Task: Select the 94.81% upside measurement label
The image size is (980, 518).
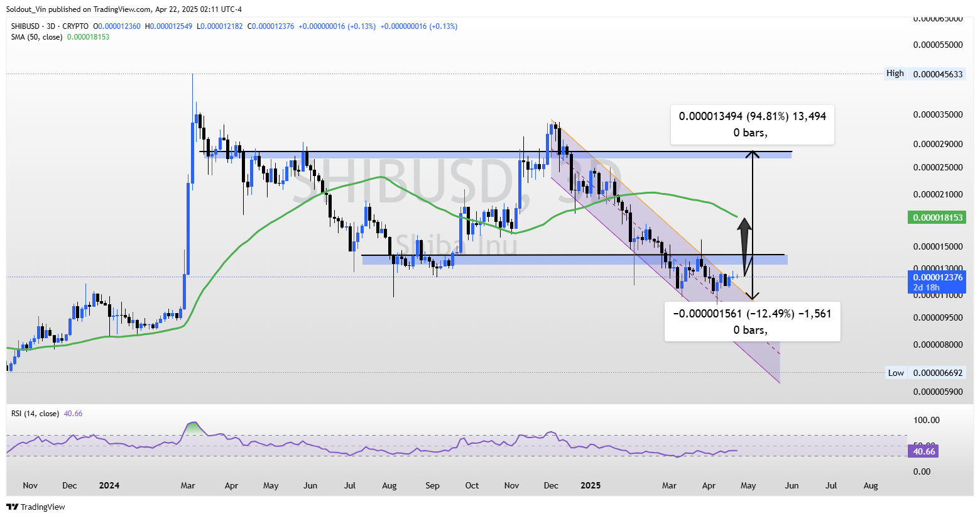Action: click(x=753, y=124)
